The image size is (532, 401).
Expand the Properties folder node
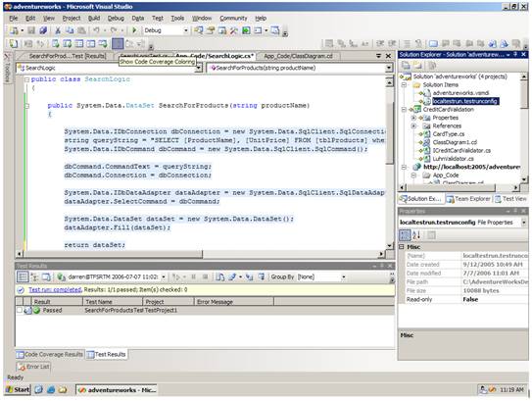[x=413, y=118]
